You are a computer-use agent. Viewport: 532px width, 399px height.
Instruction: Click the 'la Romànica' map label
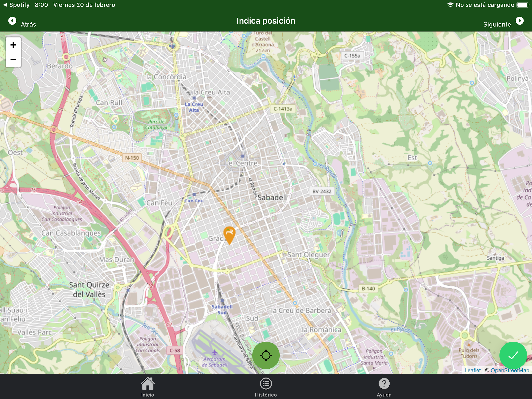321,329
